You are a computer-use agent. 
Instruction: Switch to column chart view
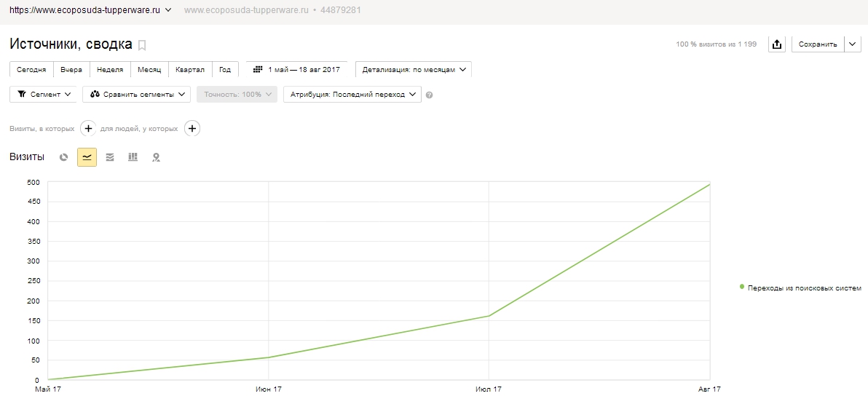pyautogui.click(x=133, y=157)
